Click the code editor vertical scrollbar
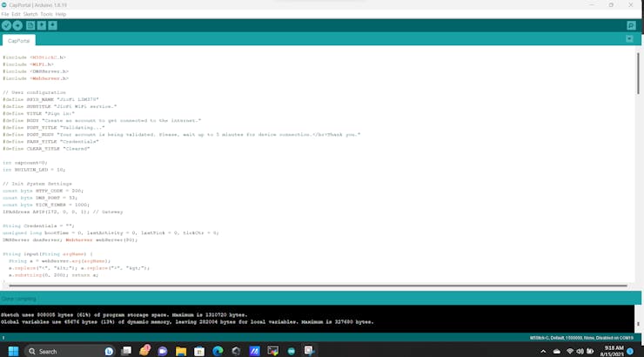644x357 pixels. tap(638, 74)
